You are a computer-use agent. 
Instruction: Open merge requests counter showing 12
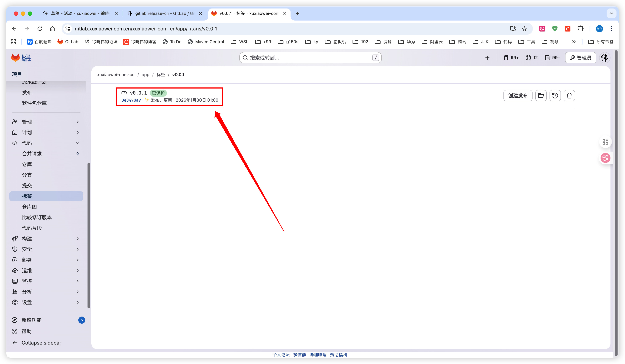click(x=531, y=58)
